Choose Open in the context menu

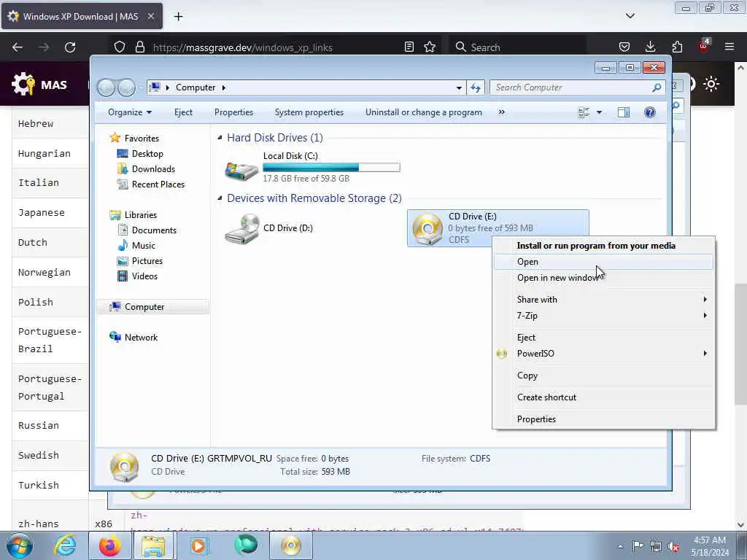(603, 262)
